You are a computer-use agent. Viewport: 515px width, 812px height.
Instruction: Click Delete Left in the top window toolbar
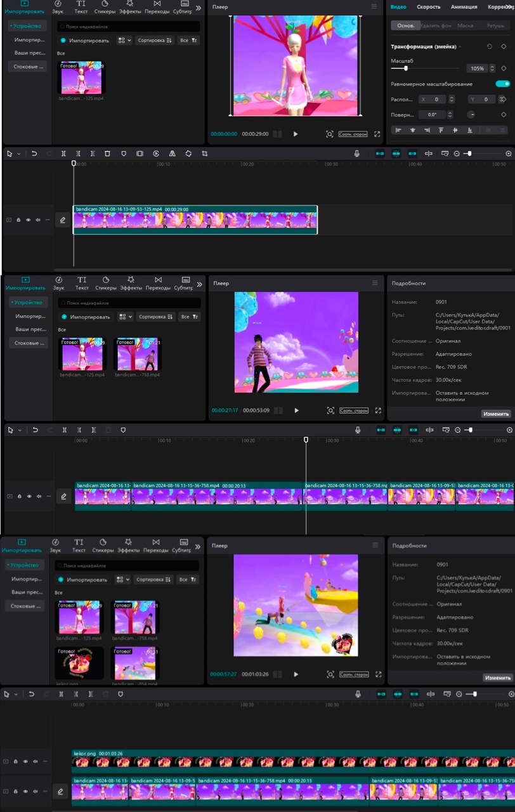click(x=78, y=154)
